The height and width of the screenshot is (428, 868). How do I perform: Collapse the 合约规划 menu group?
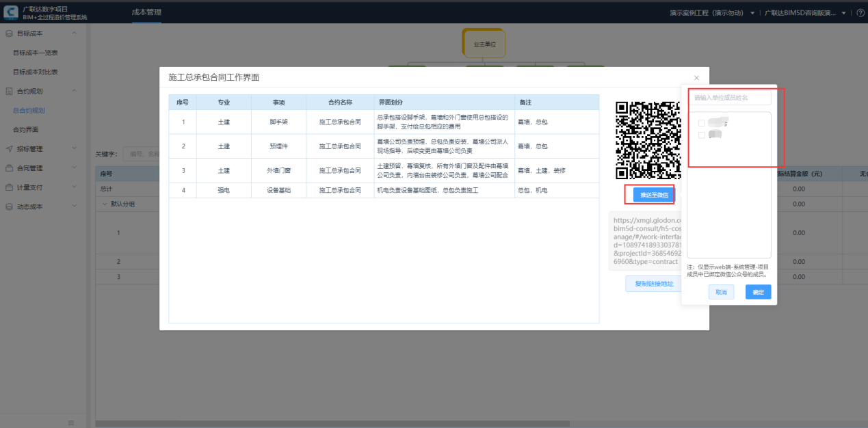pos(74,91)
